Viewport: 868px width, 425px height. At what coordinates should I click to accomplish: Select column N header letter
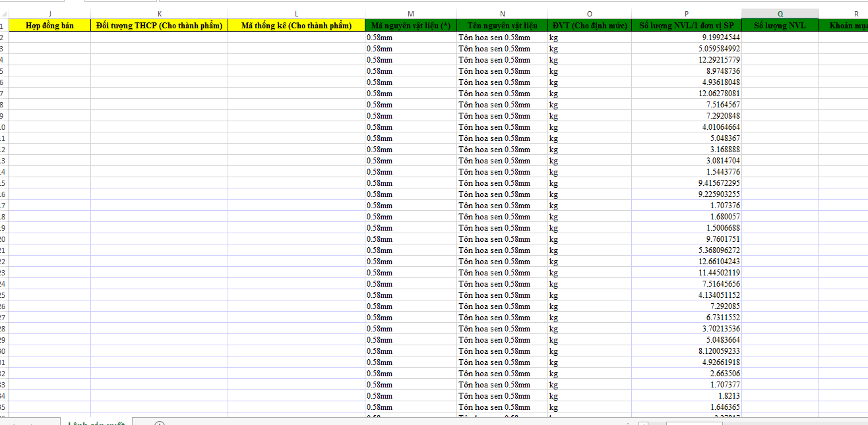(x=503, y=14)
